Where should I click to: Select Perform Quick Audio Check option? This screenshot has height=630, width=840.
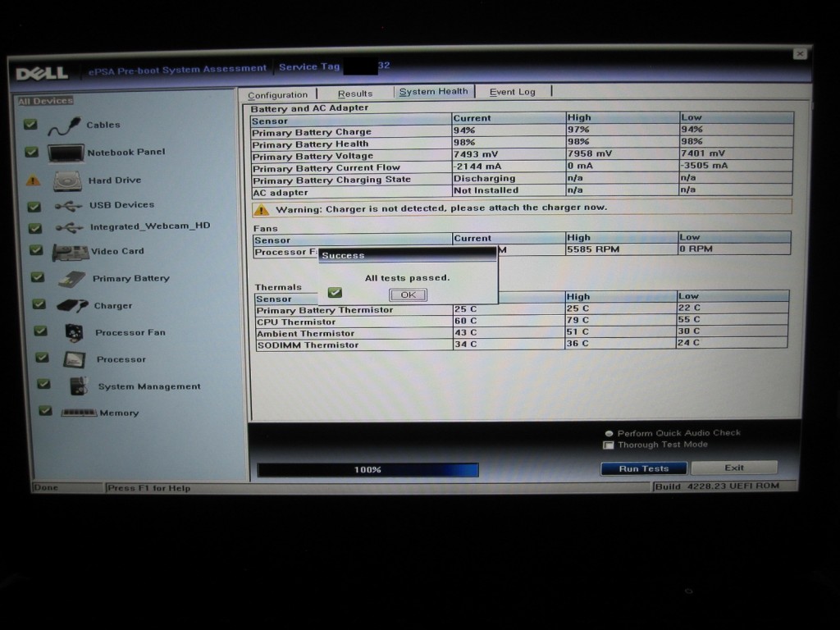click(x=609, y=433)
